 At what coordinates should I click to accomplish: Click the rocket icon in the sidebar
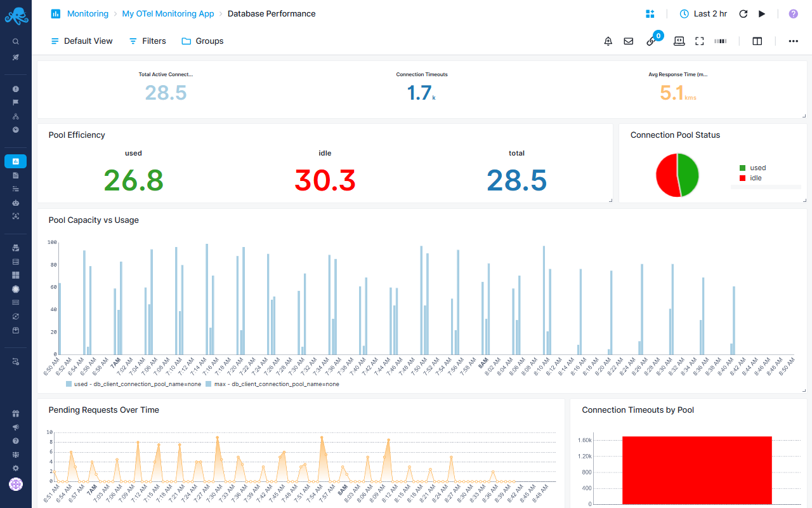tap(15, 57)
